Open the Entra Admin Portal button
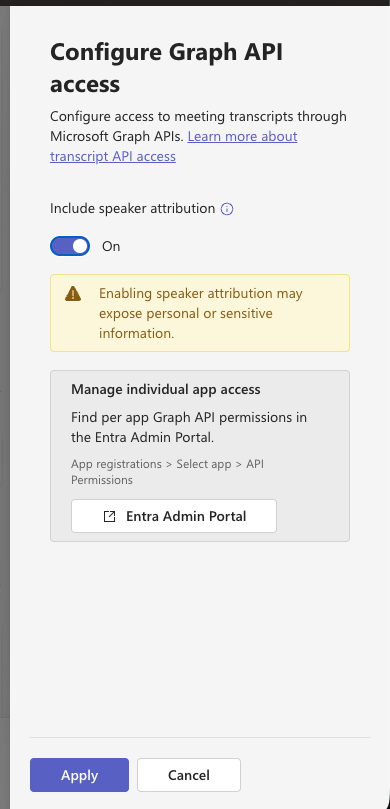 [x=174, y=516]
